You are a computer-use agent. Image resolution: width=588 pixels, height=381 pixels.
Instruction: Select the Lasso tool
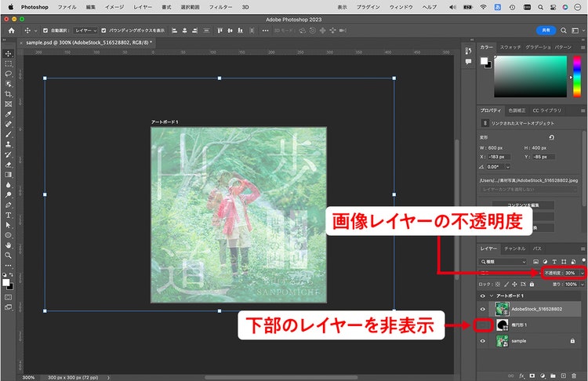(x=9, y=74)
